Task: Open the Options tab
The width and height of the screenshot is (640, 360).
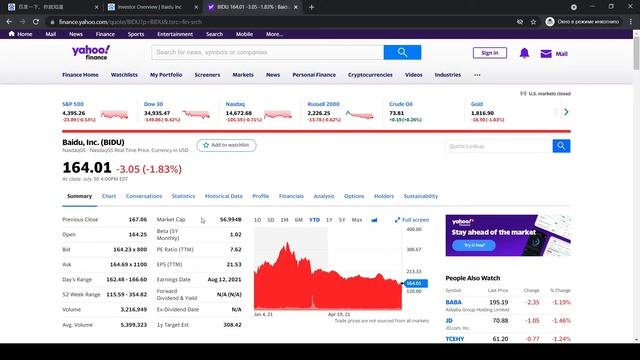Action: (x=354, y=196)
